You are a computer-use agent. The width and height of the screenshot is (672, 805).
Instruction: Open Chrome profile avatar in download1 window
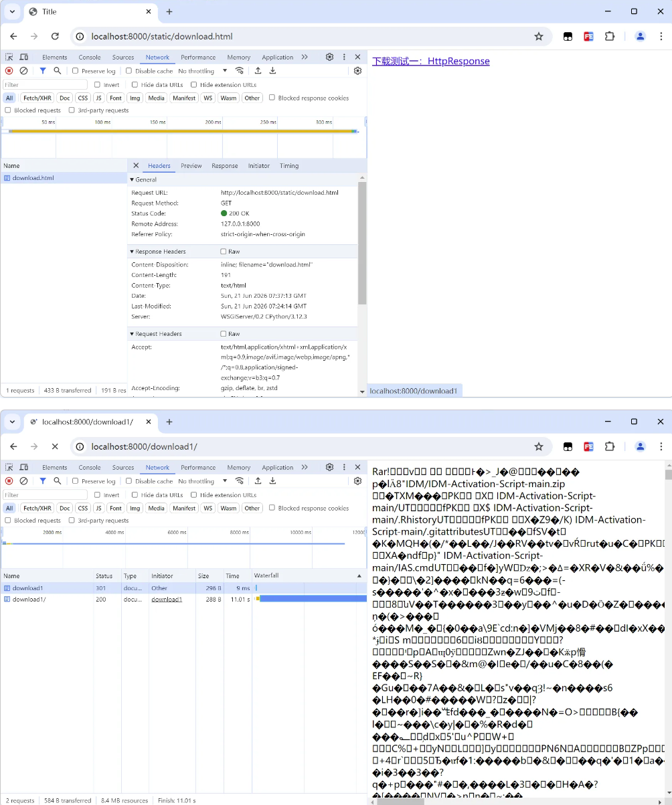[x=641, y=446]
